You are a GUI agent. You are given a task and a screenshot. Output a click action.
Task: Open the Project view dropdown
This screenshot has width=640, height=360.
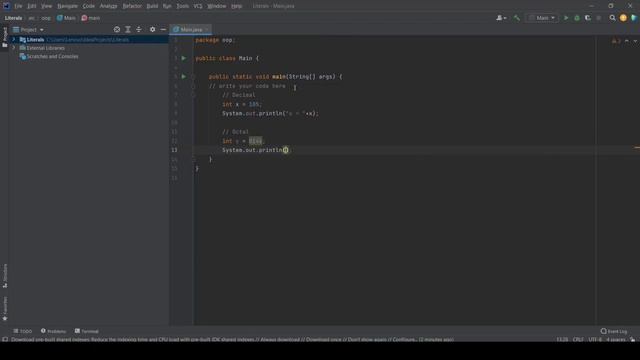(x=28, y=30)
